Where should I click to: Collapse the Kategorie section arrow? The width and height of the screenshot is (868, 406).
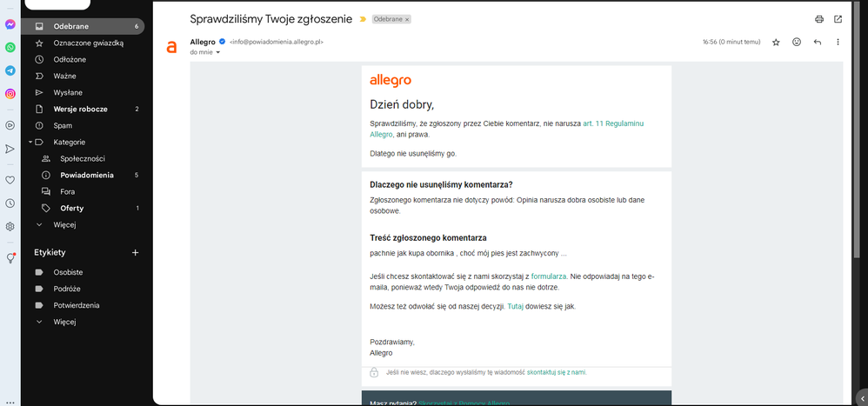[30, 143]
